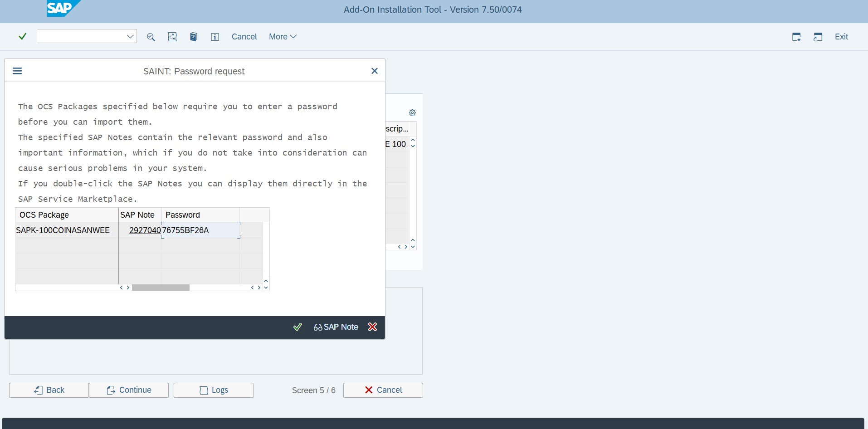The height and width of the screenshot is (429, 868).
Task: Close the SAINT Password request dialog
Action: pyautogui.click(x=375, y=71)
